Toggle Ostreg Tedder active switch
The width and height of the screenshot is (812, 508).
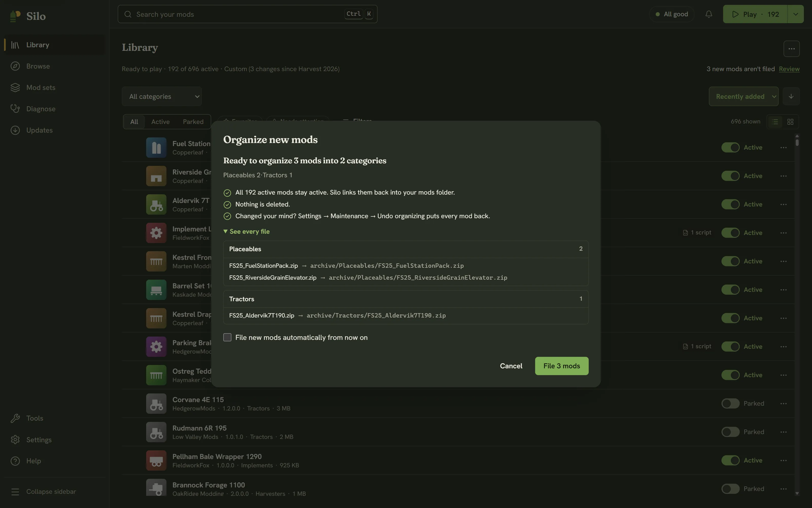click(731, 375)
